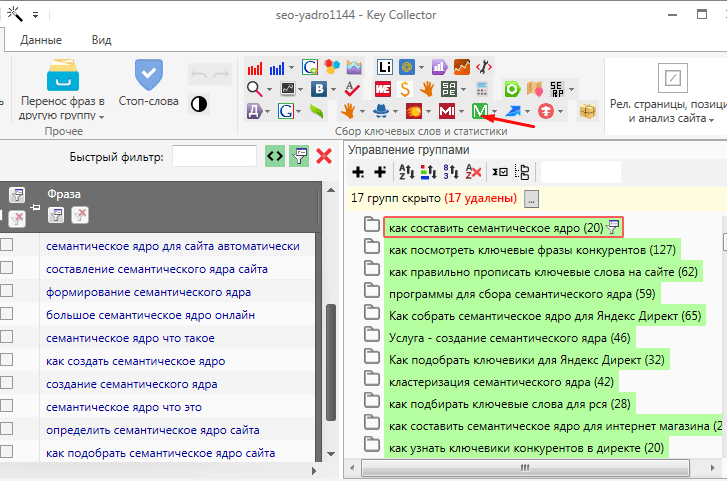Open dropdown arrow next to SAPE icon
727x482 pixels.
click(464, 89)
